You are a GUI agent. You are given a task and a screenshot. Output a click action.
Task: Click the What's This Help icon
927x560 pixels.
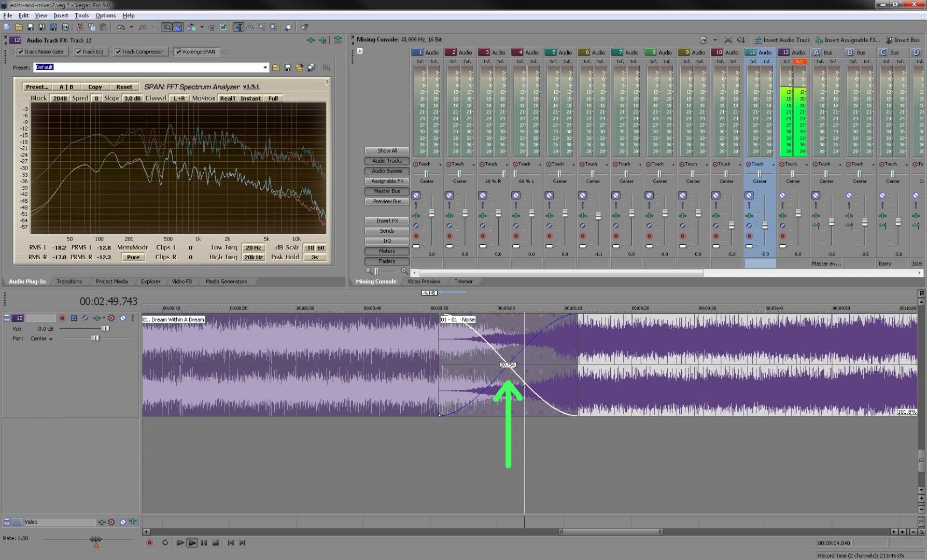click(304, 27)
